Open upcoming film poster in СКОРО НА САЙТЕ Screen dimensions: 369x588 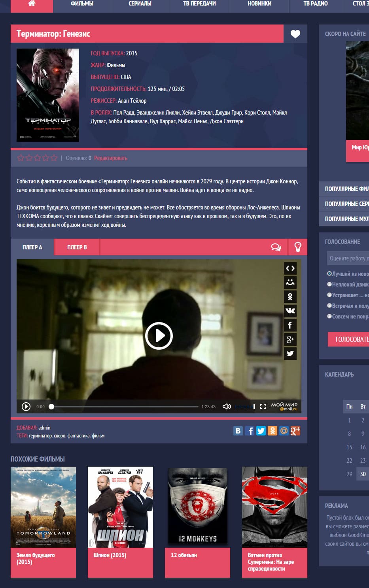[358, 90]
